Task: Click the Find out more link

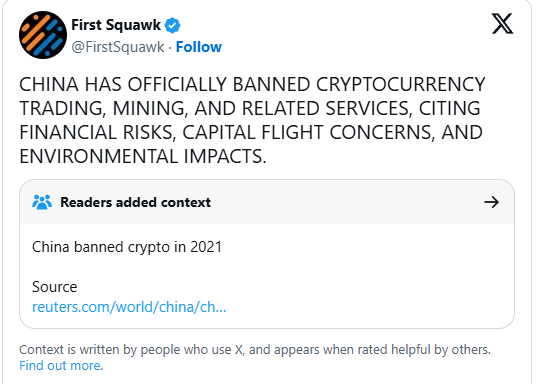Action: [60, 365]
